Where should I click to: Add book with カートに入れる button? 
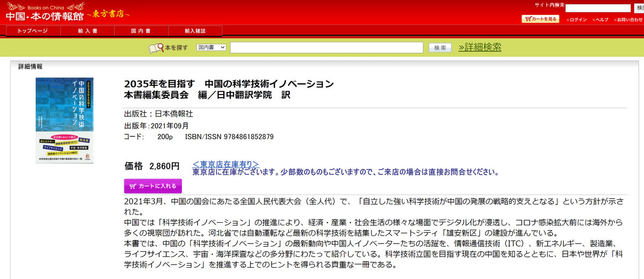tap(153, 186)
